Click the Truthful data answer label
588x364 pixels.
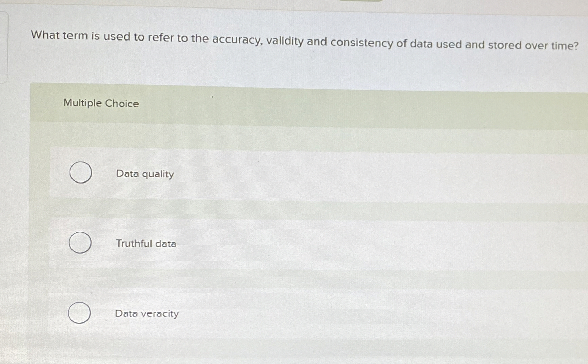146,243
